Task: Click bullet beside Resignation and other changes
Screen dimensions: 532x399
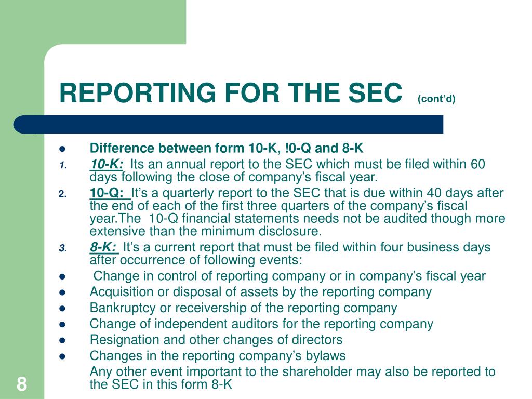Action: (62, 340)
